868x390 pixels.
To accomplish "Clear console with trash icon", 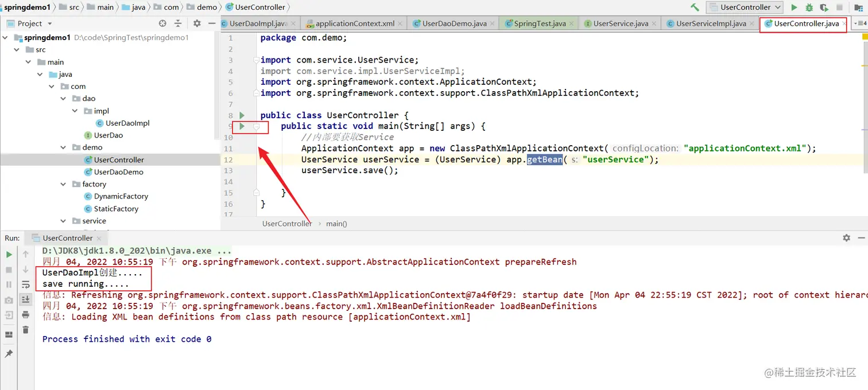I will (x=25, y=330).
